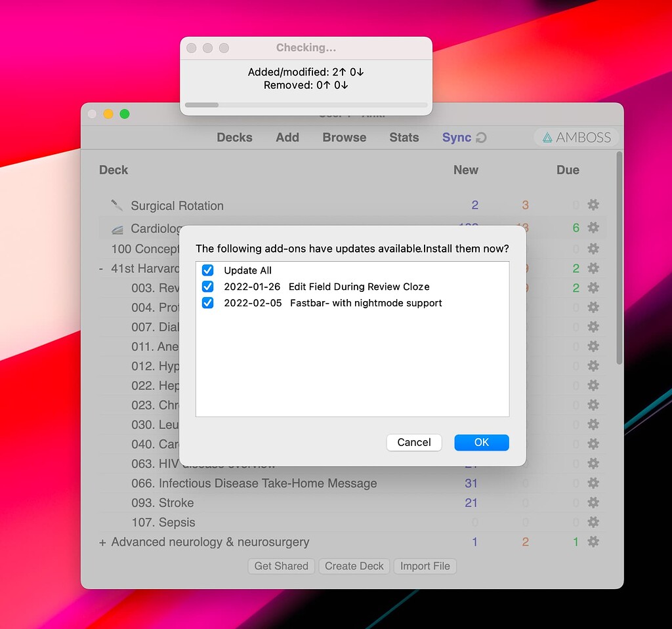Click the gear icon for 093. Stroke deck
Screen dimensions: 672x629
pyautogui.click(x=593, y=502)
